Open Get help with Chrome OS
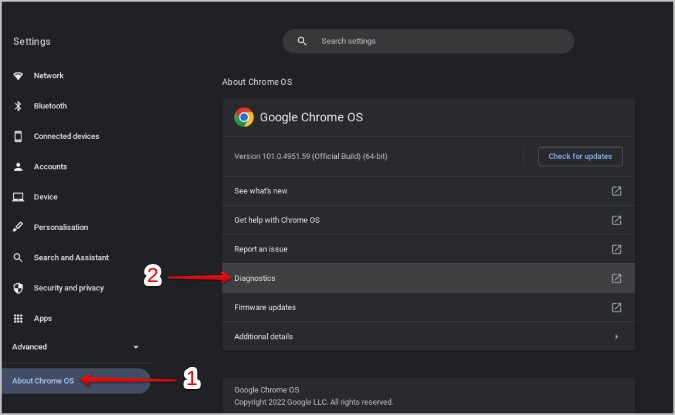The width and height of the screenshot is (675, 415). pyautogui.click(x=277, y=220)
